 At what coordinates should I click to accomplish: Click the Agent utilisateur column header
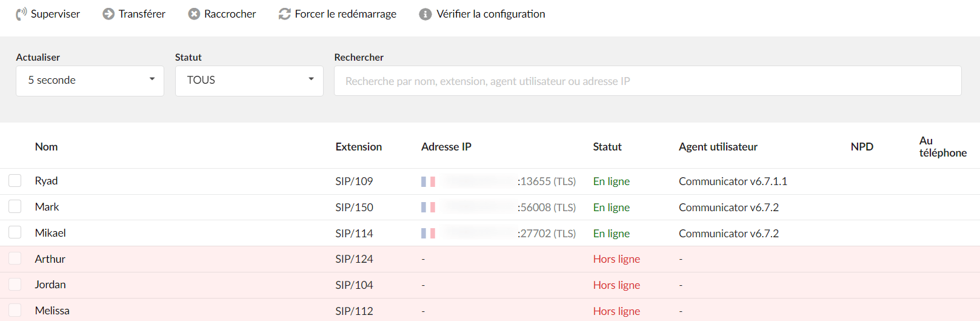tap(718, 147)
